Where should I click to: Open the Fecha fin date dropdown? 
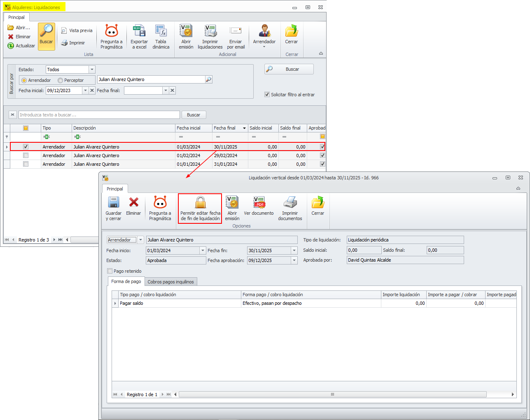pyautogui.click(x=294, y=251)
